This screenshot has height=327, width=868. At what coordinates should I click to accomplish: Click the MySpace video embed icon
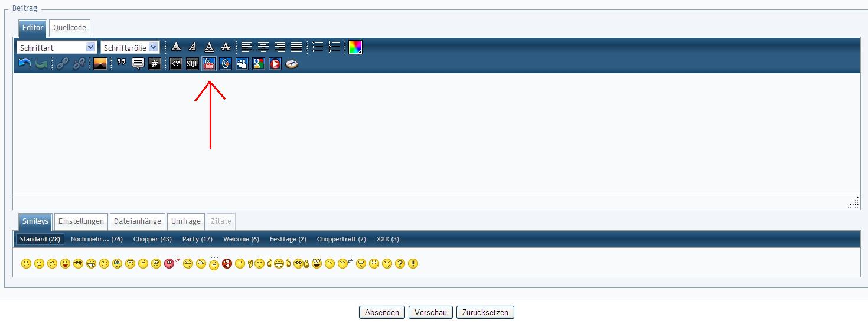tap(242, 64)
